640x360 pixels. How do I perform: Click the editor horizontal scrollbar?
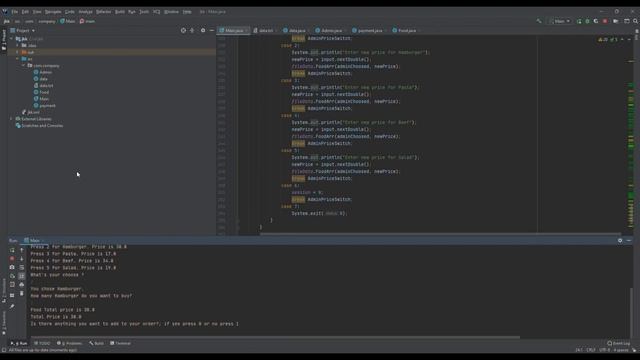coord(440,234)
